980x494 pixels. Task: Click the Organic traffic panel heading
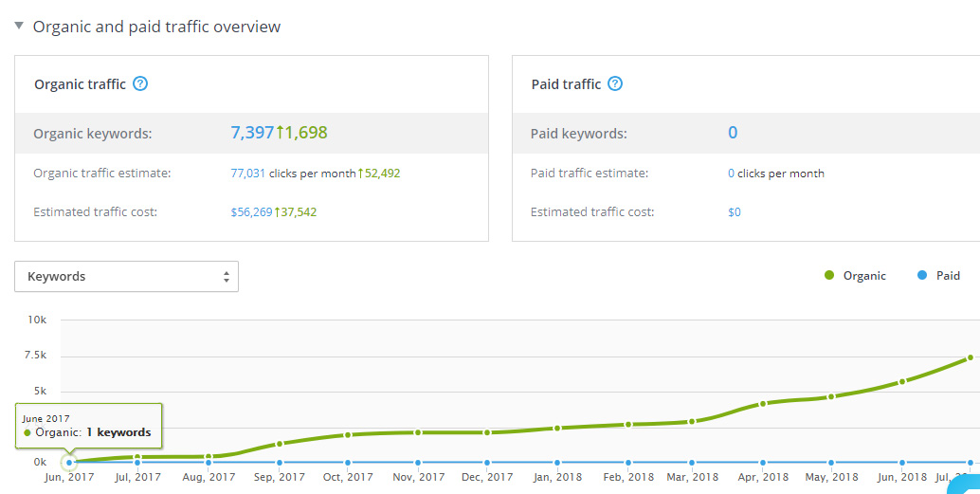pyautogui.click(x=80, y=84)
